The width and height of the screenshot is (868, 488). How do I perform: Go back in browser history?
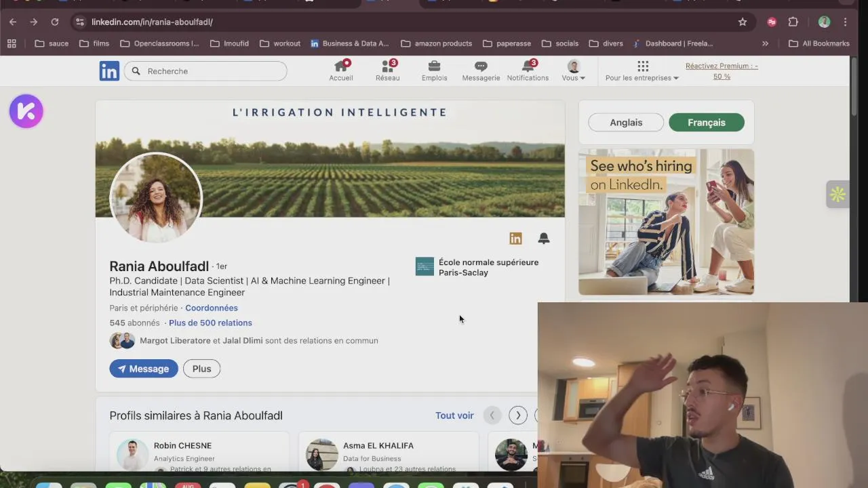(x=13, y=22)
